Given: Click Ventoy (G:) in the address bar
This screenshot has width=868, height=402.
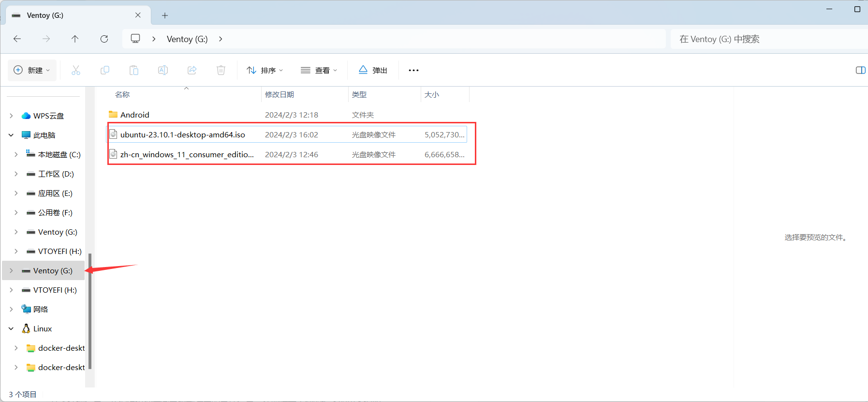Looking at the screenshot, I should [x=187, y=39].
